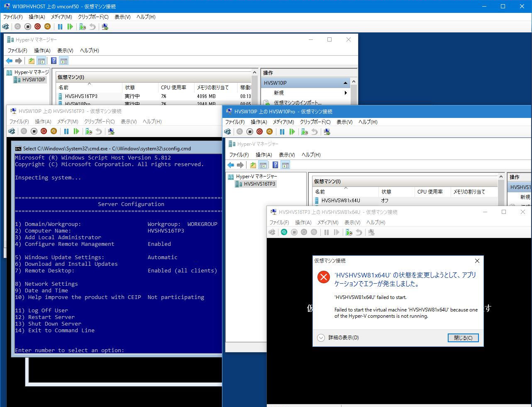Select HVSHVS16TP3 row in virtual machines list
The width and height of the screenshot is (532, 407).
pos(154,96)
